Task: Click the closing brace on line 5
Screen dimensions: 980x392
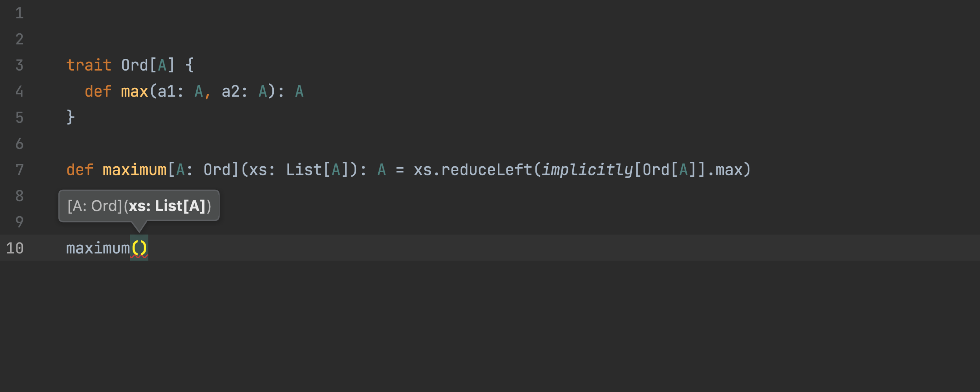Action: (x=71, y=117)
